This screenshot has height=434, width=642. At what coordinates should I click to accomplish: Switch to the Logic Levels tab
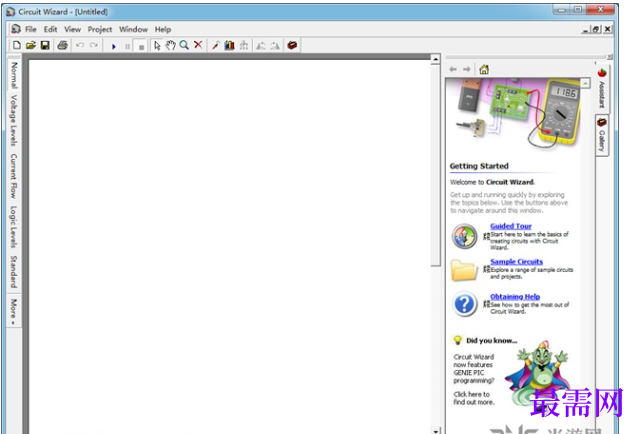coord(14,227)
